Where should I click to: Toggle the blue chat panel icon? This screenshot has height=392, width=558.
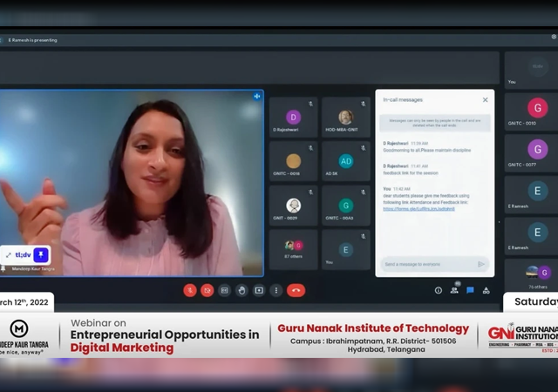pyautogui.click(x=470, y=291)
